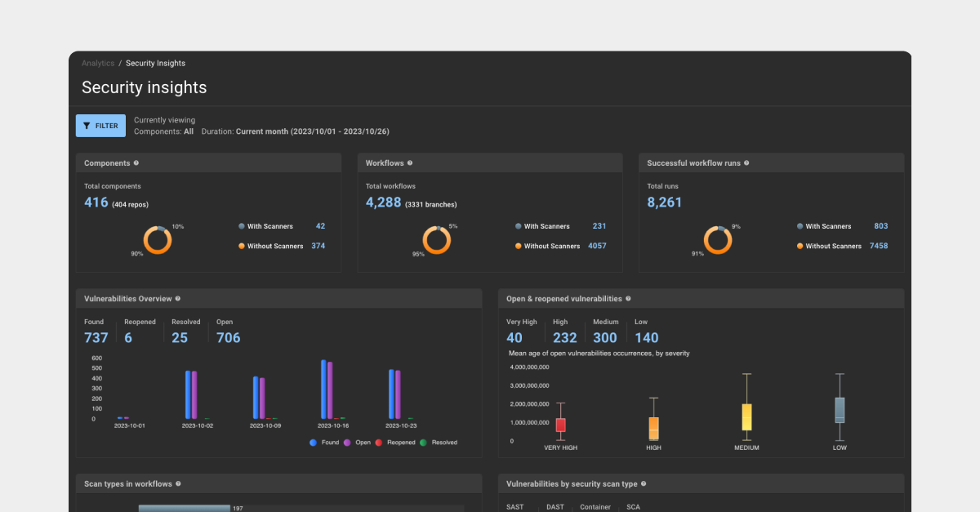980x512 pixels.
Task: Open the Analytics breadcrumb link
Action: point(98,63)
